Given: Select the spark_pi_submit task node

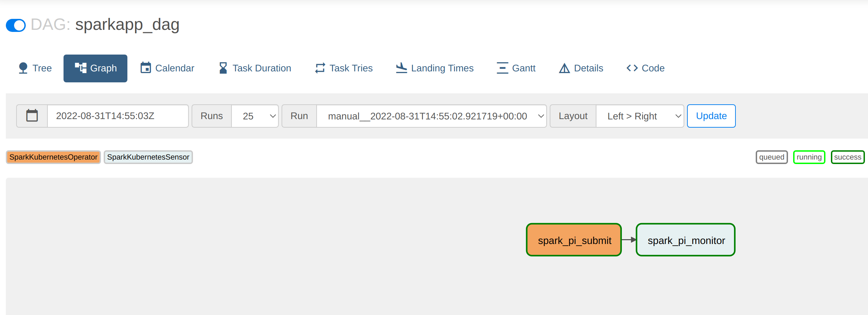Looking at the screenshot, I should pyautogui.click(x=574, y=240).
